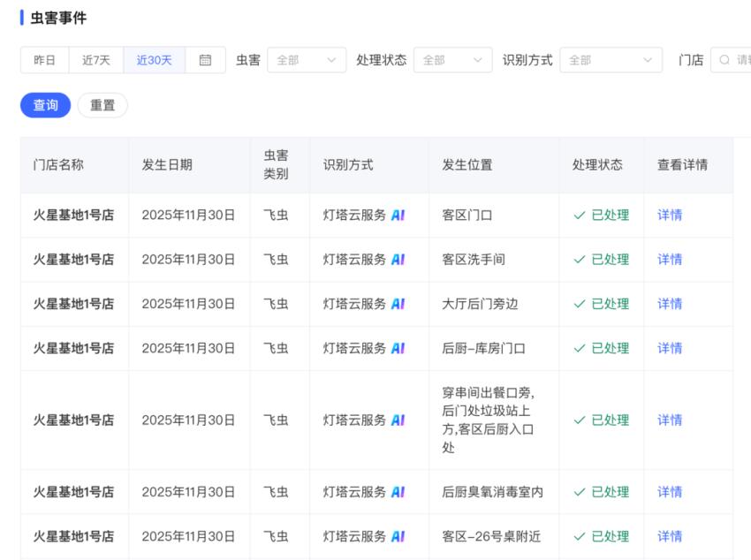The height and width of the screenshot is (560, 751).
Task: Click the AI badge in the 客区洗手间 row
Action: (398, 260)
